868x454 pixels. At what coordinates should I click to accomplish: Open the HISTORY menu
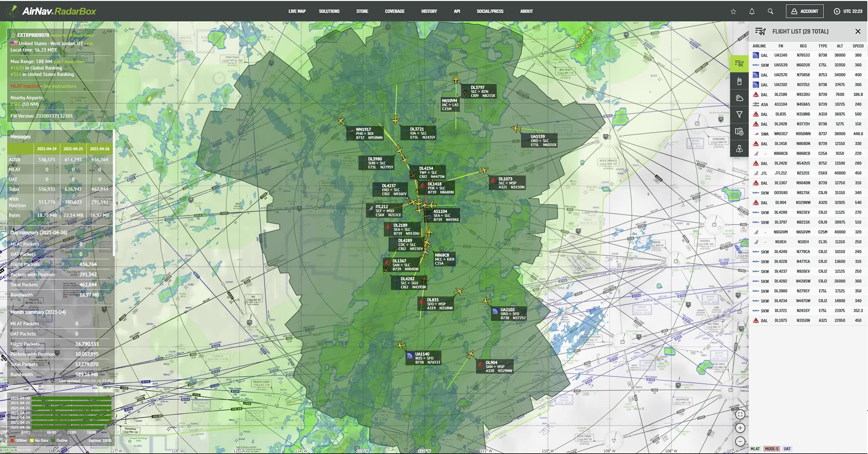click(x=429, y=11)
